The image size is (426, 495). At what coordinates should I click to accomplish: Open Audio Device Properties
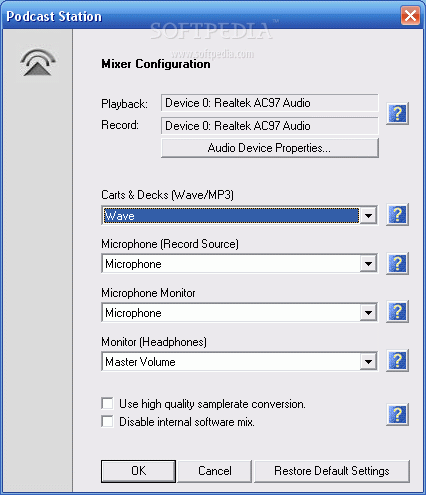click(x=270, y=148)
